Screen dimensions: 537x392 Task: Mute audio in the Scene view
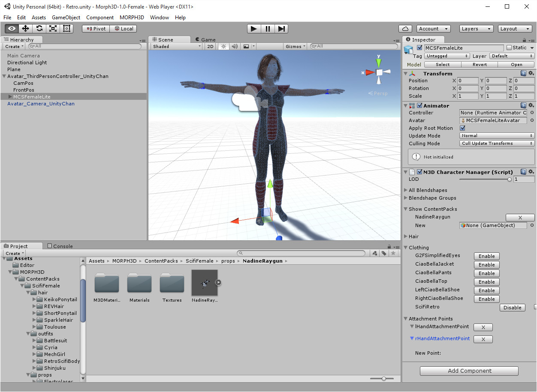234,46
